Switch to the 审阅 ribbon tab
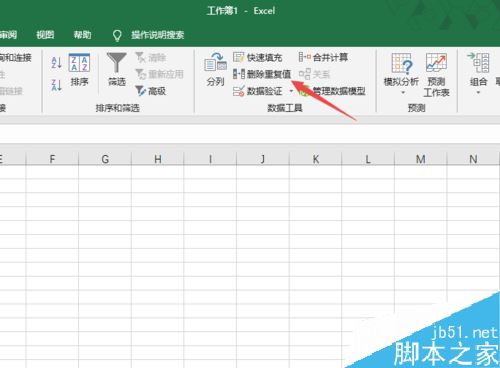Viewport: 500px width, 368px height. pos(8,35)
